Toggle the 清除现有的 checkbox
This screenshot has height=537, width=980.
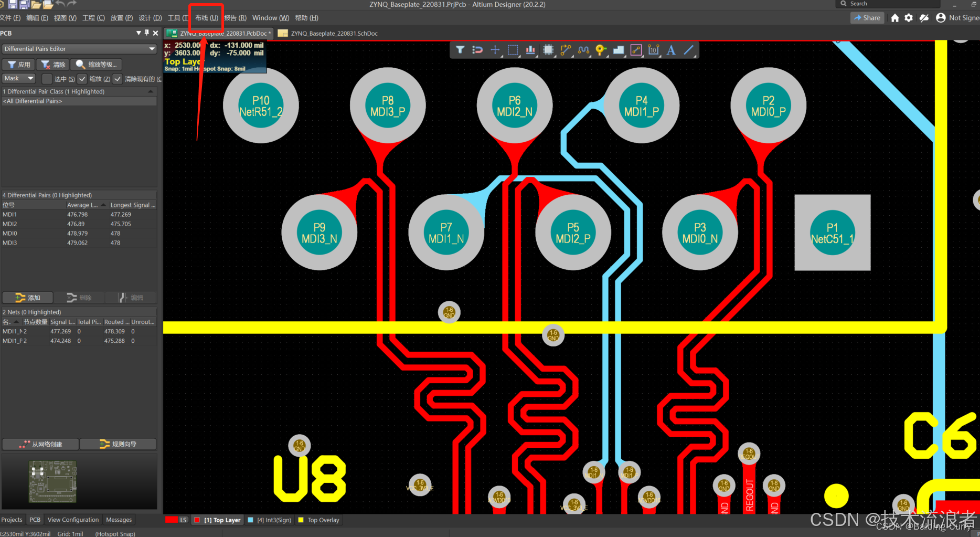point(118,79)
